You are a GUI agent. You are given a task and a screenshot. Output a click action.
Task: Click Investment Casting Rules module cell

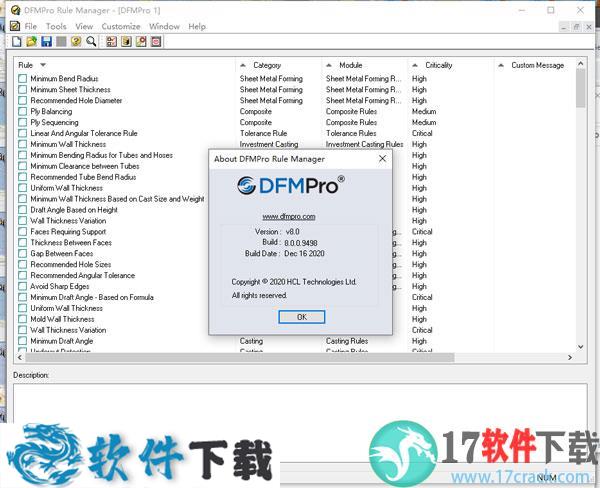pyautogui.click(x=364, y=144)
